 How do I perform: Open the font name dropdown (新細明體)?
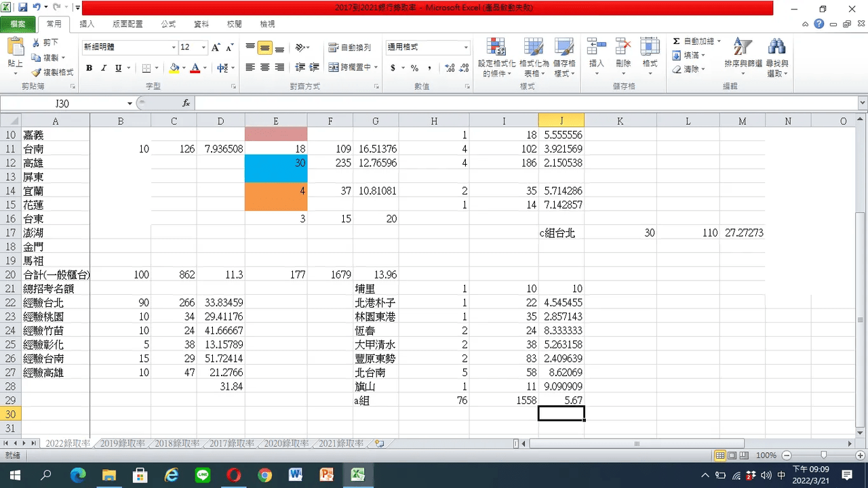[x=174, y=47]
